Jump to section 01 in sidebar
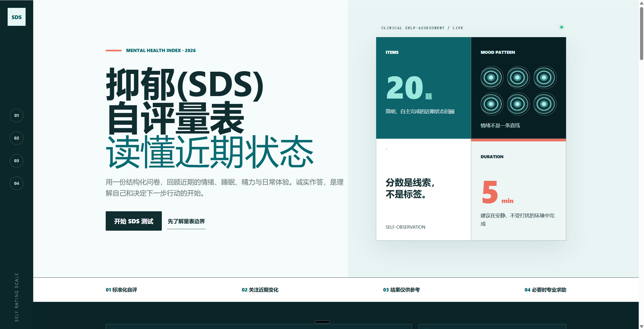644x329 pixels. pyautogui.click(x=17, y=115)
